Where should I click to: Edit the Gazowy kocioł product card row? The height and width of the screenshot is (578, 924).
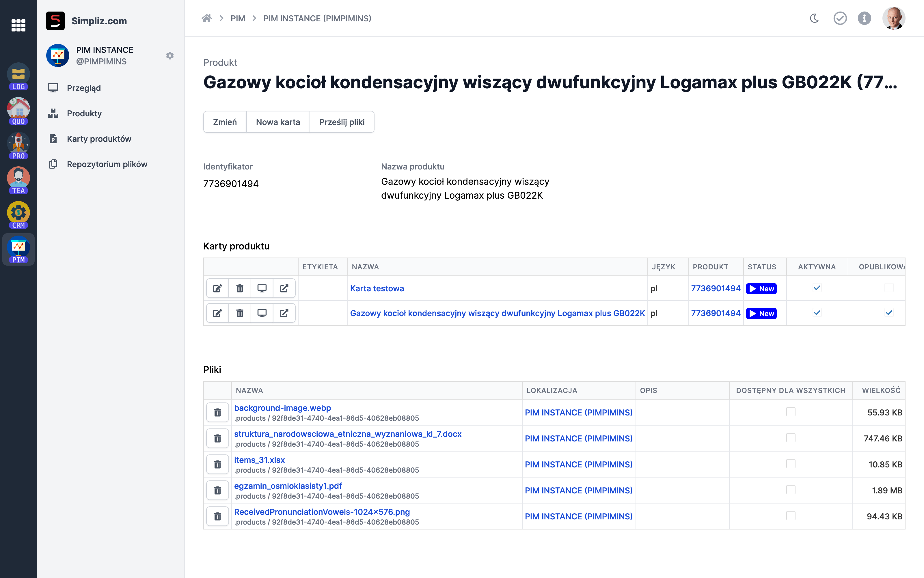point(217,313)
